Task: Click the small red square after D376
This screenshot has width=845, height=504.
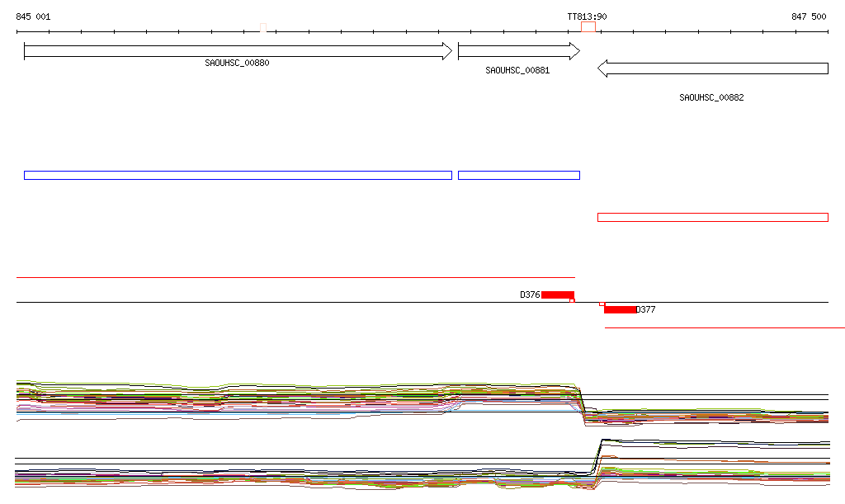Action: 573,300
